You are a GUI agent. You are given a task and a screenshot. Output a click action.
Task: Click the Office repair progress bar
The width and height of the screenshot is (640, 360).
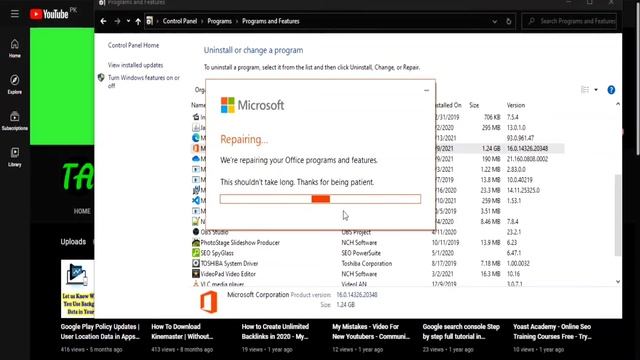click(x=320, y=199)
